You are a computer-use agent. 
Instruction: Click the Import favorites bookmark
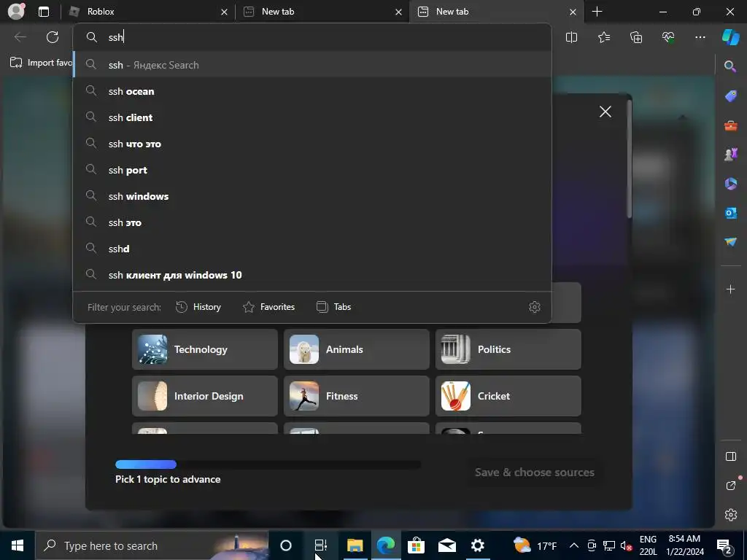point(41,63)
